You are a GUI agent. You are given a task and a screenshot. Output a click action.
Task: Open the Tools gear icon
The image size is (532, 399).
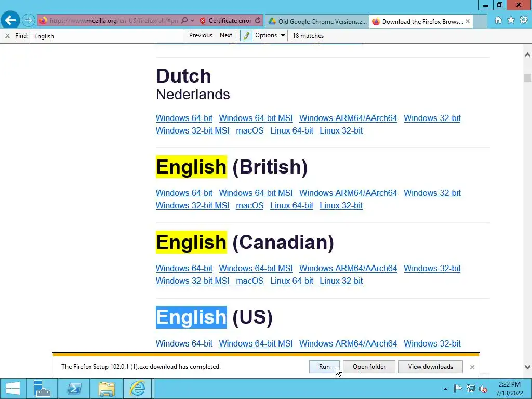click(524, 20)
